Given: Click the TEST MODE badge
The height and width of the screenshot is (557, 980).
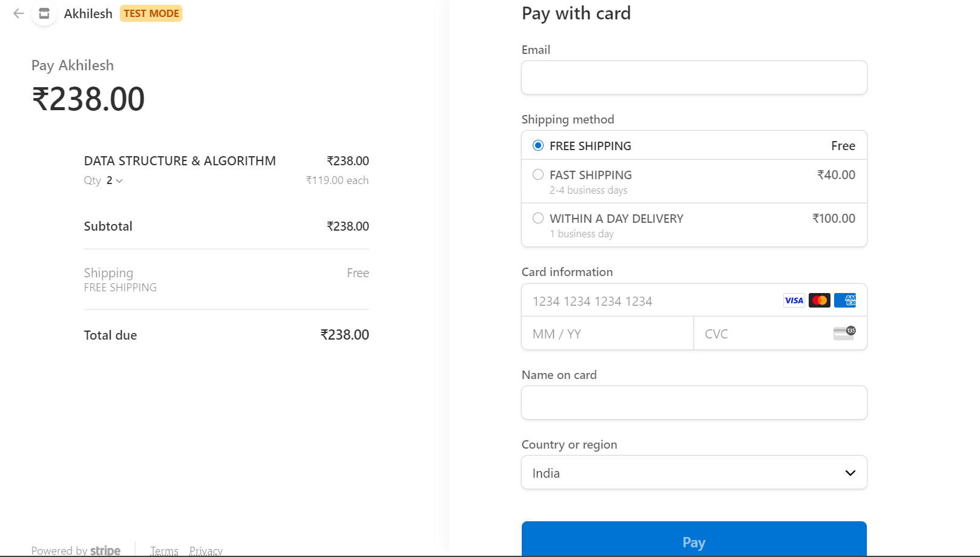Looking at the screenshot, I should (151, 13).
